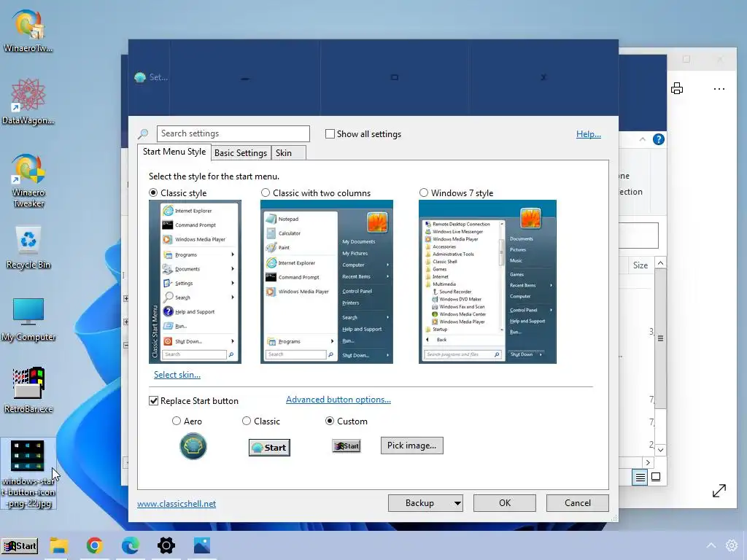Click the Size column header

[x=640, y=265]
